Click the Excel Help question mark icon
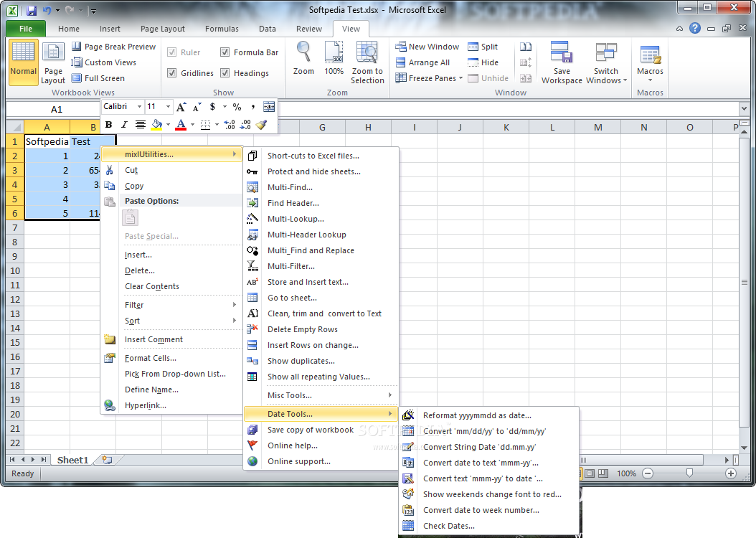Image resolution: width=756 pixels, height=538 pixels. pos(695,29)
